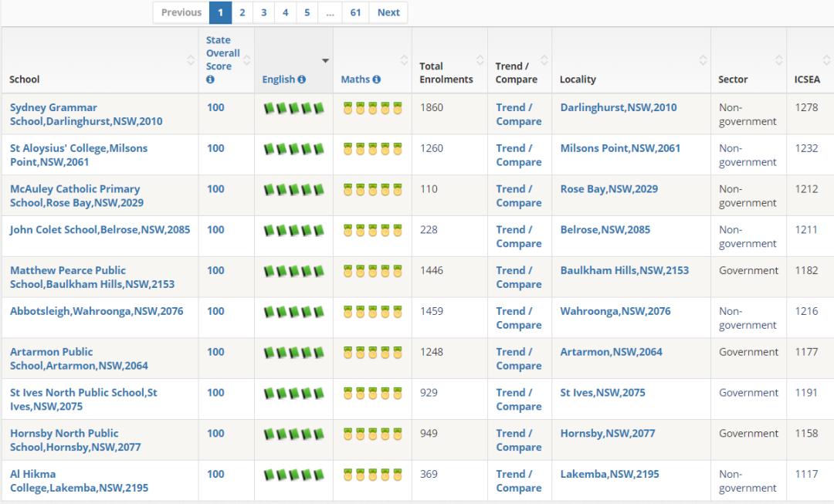Open the Rose Bay locality link
The image size is (834, 504).
coord(609,189)
